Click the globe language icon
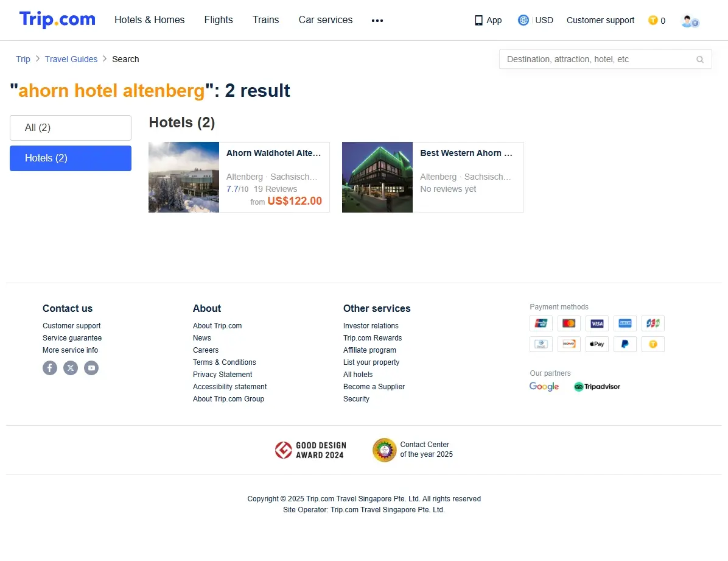728x561 pixels. click(523, 20)
